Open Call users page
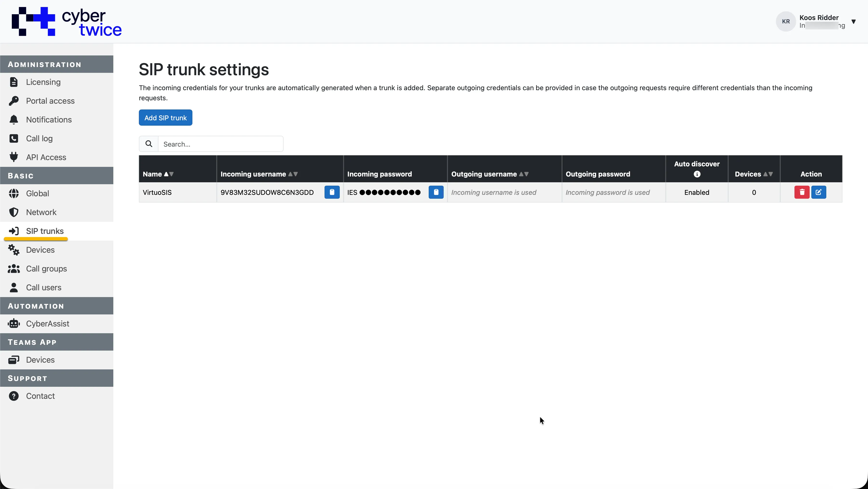This screenshot has width=868, height=489. tap(57, 287)
